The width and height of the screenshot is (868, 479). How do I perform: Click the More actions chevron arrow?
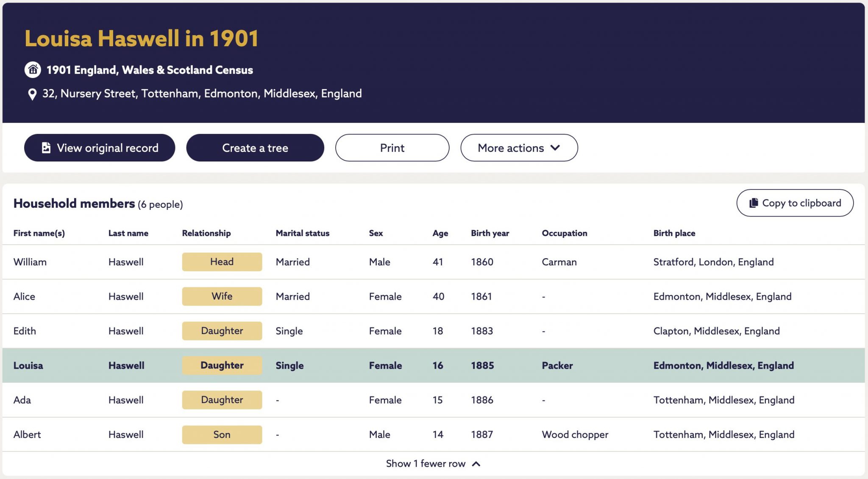pos(555,148)
